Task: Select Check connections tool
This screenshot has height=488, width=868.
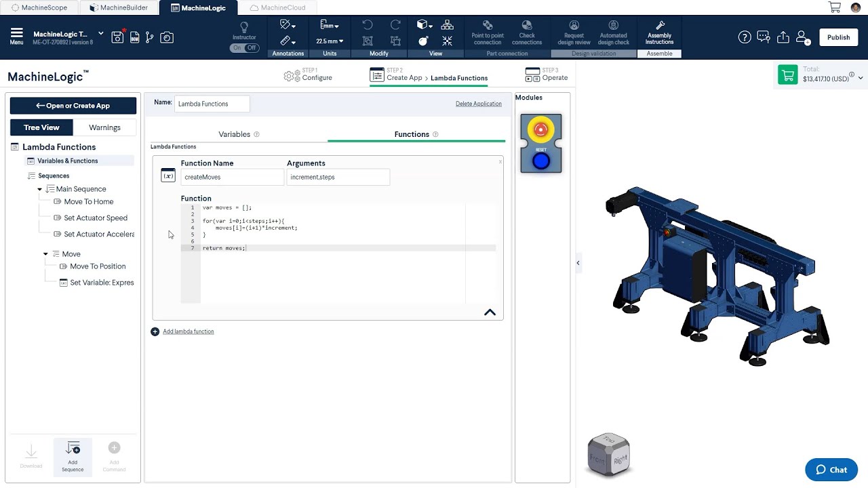Action: tap(527, 33)
